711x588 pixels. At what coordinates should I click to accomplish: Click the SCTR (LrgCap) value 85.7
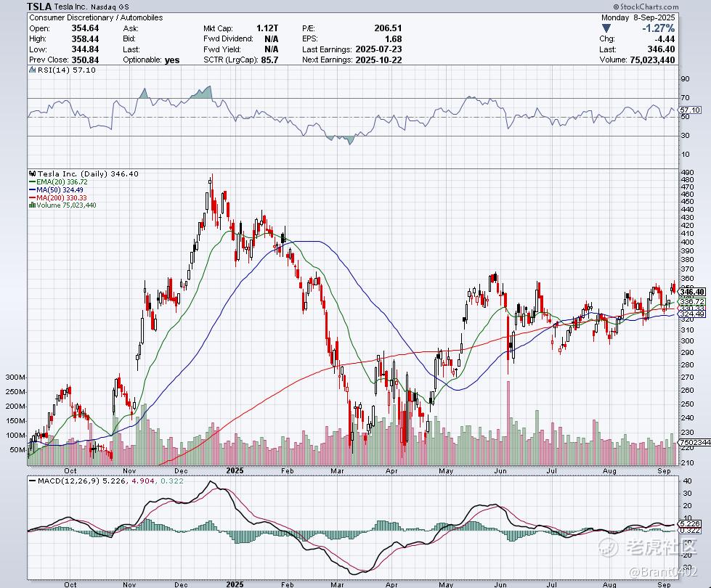pos(269,60)
